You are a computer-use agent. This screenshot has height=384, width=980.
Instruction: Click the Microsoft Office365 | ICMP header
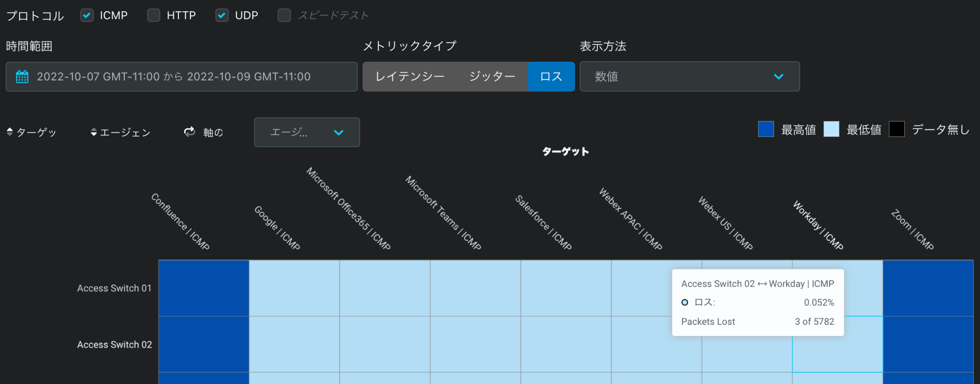pyautogui.click(x=348, y=209)
